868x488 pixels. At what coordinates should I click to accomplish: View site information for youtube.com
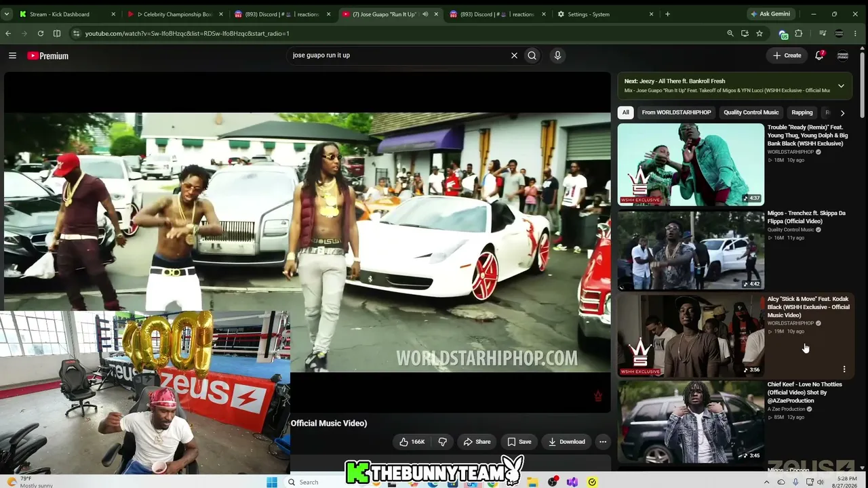76,33
